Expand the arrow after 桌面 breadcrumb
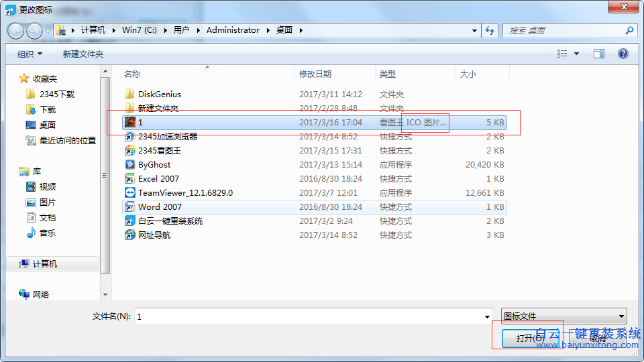644x362 pixels. coord(301,30)
